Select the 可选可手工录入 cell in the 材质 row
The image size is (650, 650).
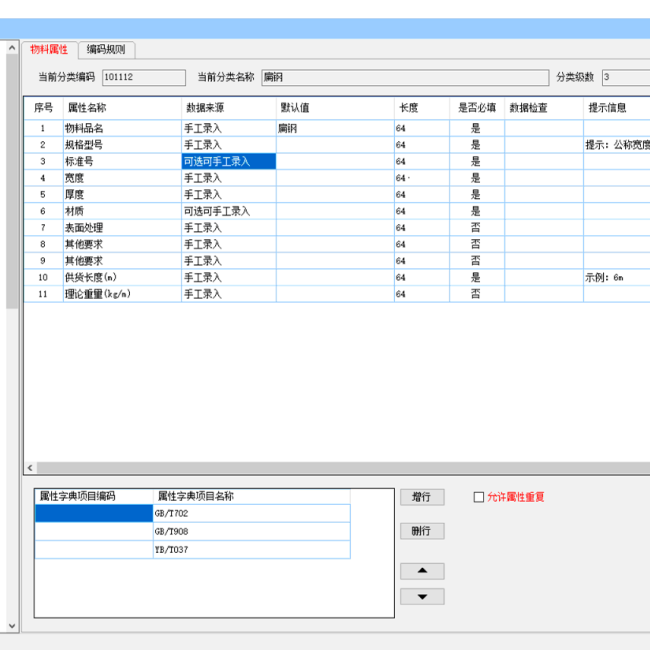(x=229, y=211)
